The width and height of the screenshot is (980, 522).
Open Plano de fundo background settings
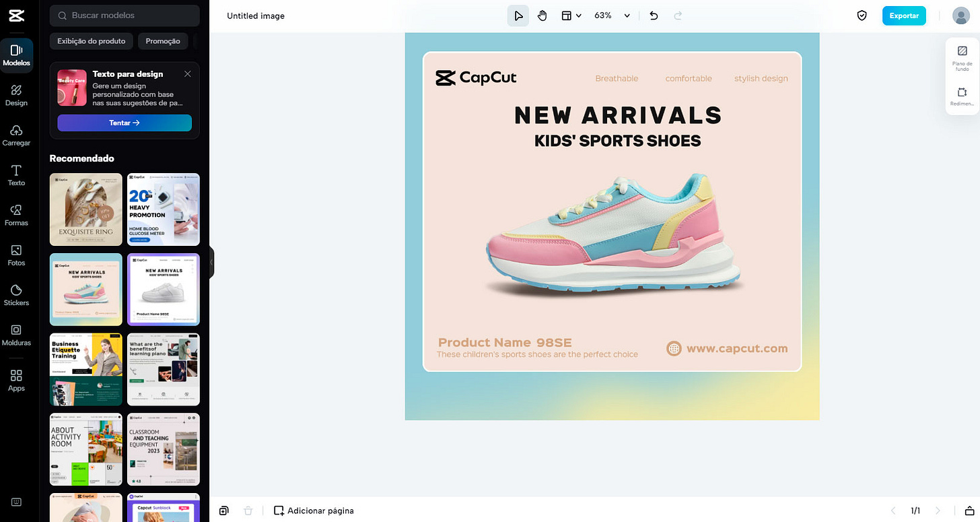coord(962,58)
